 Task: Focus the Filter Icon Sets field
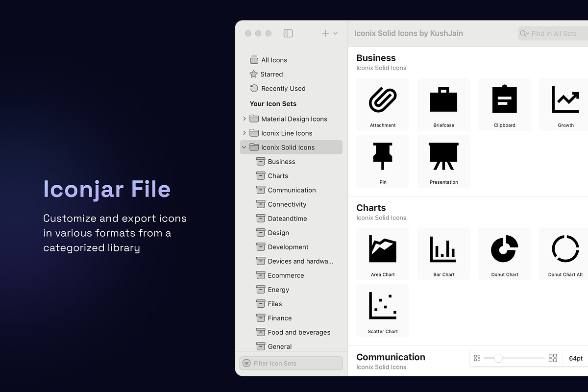pos(291,363)
